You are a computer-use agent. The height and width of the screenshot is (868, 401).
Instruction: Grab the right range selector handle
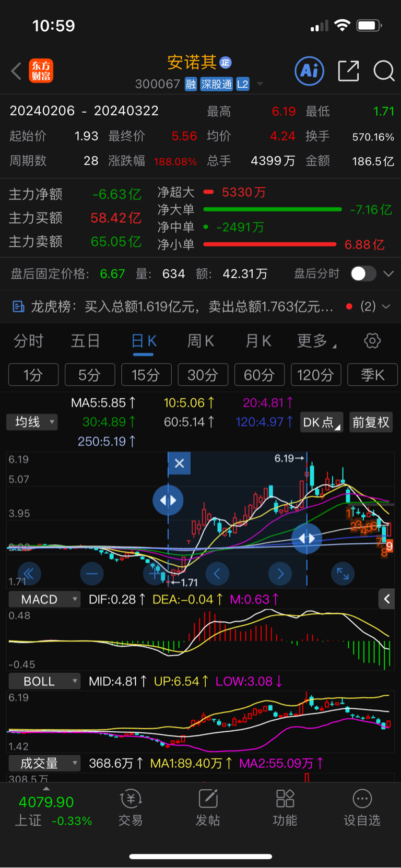pyautogui.click(x=306, y=538)
